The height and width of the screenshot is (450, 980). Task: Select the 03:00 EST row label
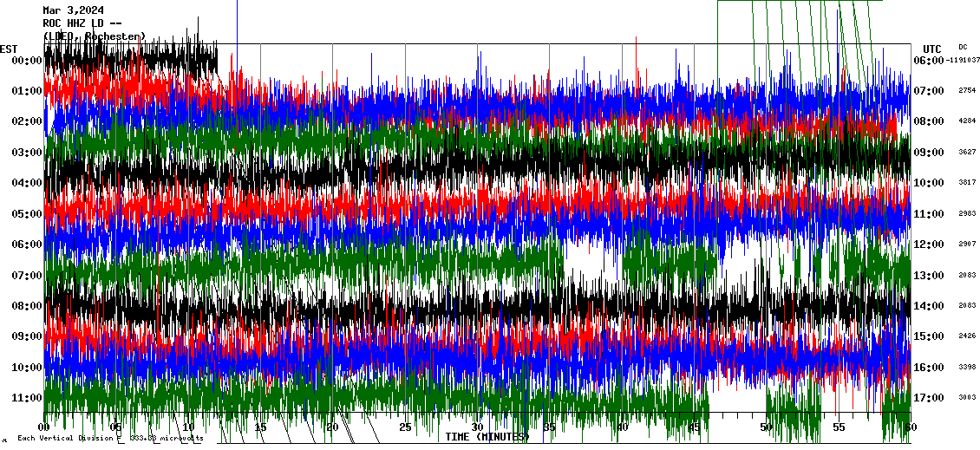coord(28,153)
